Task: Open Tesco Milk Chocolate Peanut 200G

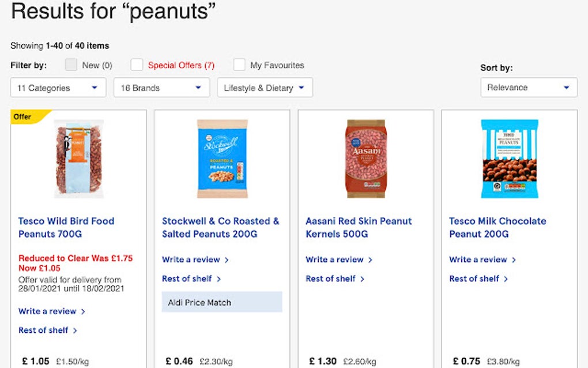Action: point(497,227)
